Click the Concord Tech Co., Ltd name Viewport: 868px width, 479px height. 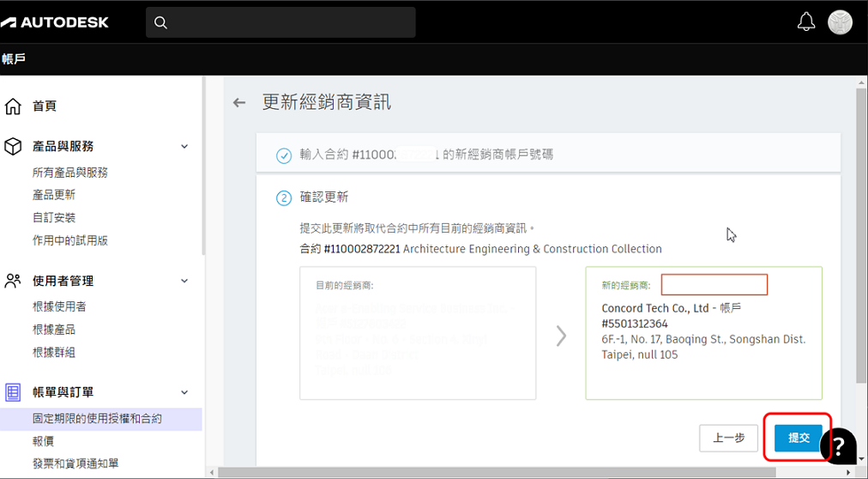(x=655, y=308)
